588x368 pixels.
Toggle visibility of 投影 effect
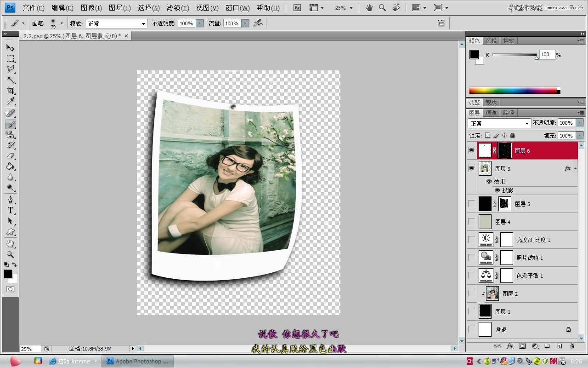click(497, 190)
